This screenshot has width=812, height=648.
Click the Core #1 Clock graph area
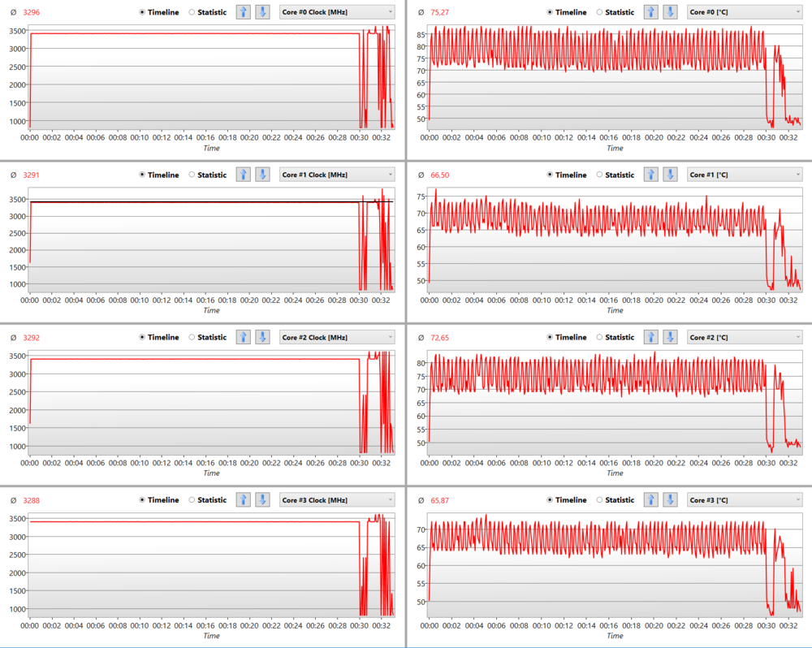point(195,244)
